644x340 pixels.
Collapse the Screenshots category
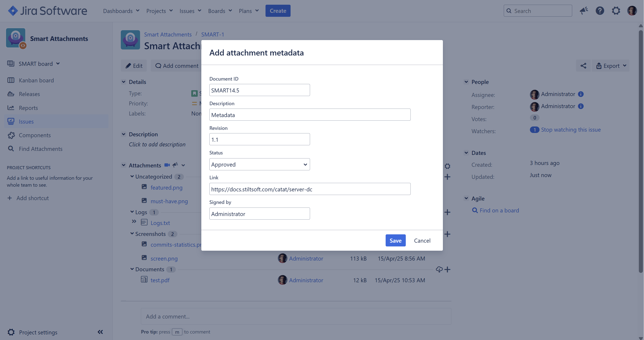coord(132,233)
